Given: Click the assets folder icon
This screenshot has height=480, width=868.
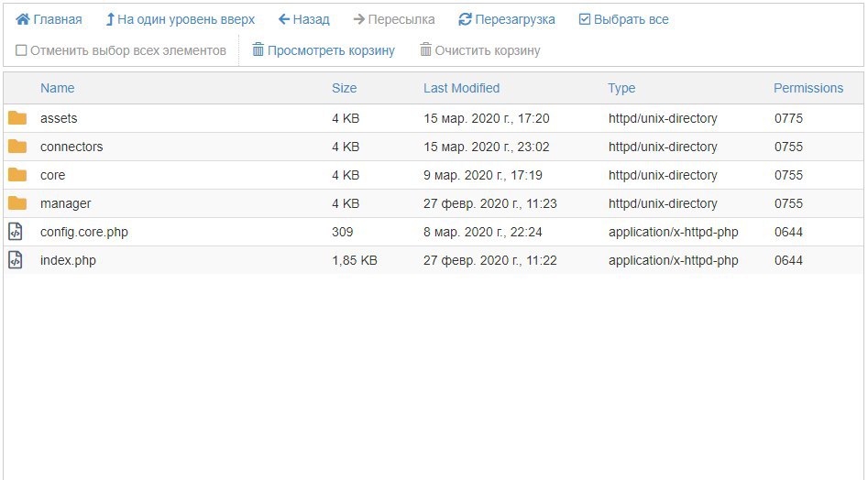Looking at the screenshot, I should tap(17, 118).
